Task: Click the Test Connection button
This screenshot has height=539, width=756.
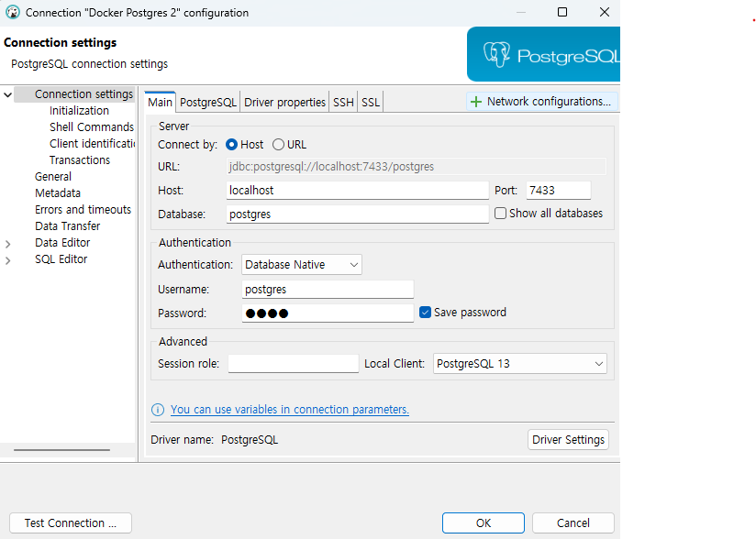Action: pos(71,523)
